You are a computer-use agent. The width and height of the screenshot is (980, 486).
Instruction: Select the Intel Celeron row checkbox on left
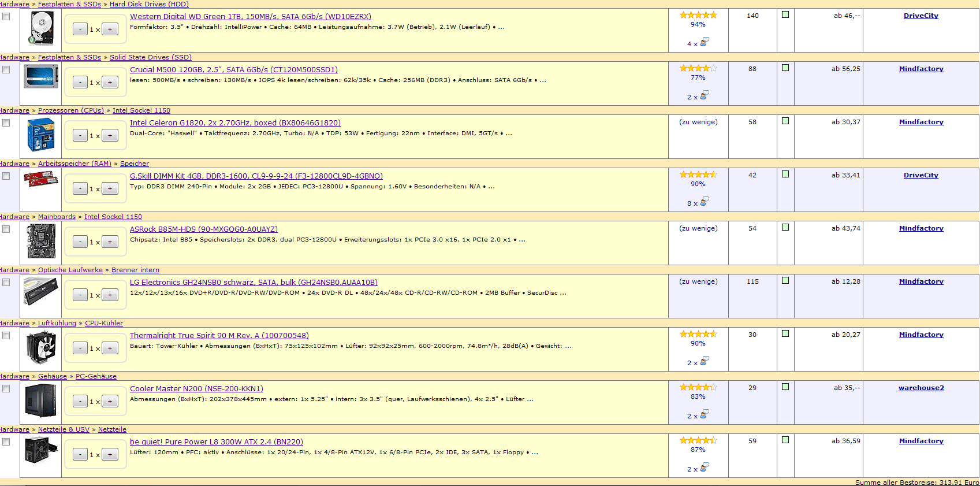pos(6,123)
